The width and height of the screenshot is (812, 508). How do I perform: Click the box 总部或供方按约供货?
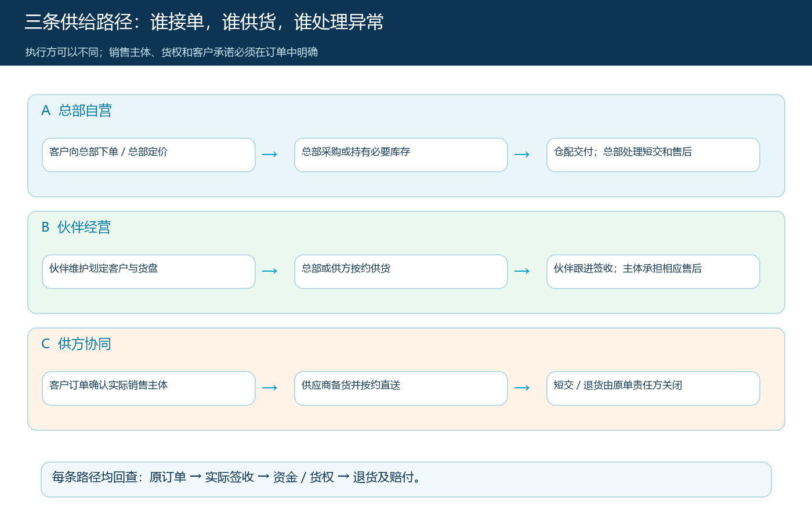[x=401, y=272]
